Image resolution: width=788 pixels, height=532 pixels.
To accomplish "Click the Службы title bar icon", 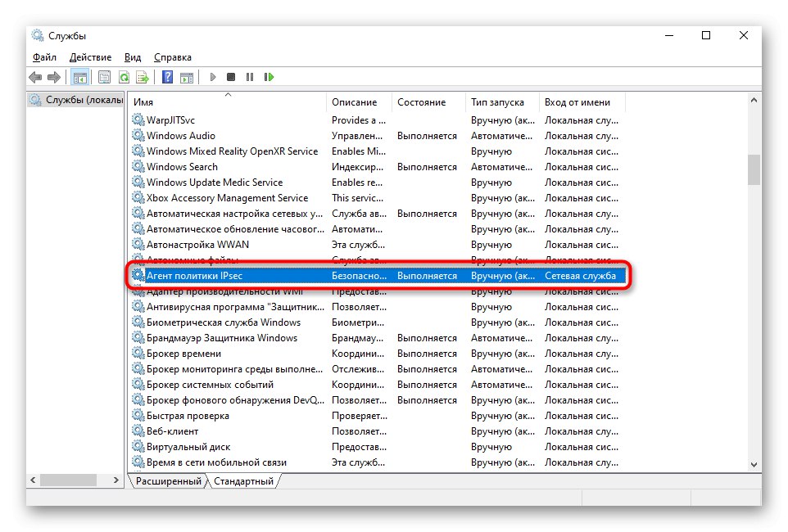I will point(37,36).
